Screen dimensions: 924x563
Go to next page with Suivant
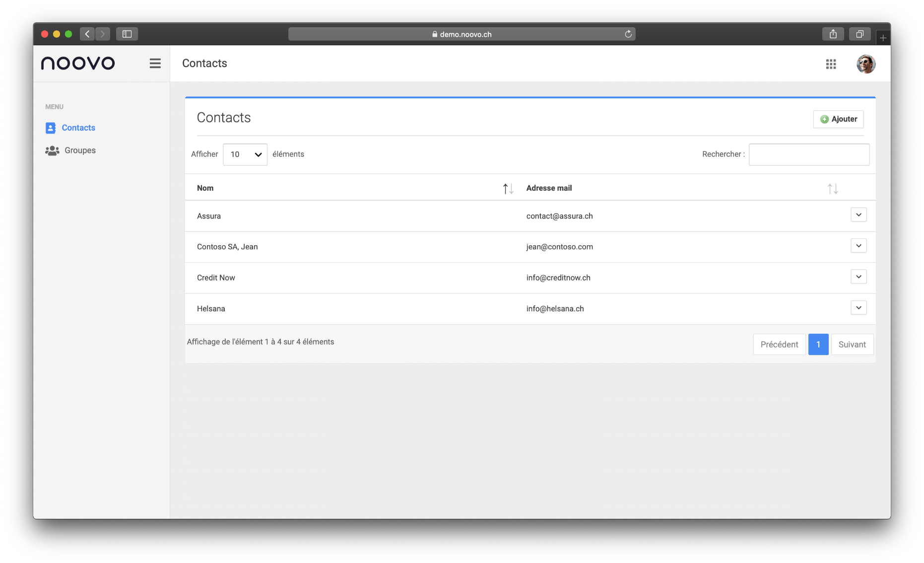pos(852,345)
